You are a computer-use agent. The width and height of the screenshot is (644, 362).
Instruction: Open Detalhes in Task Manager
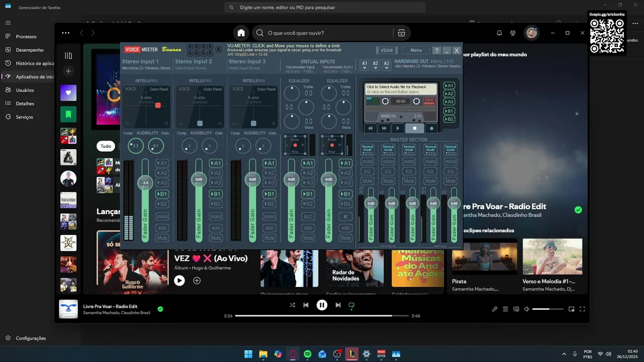[25, 104]
